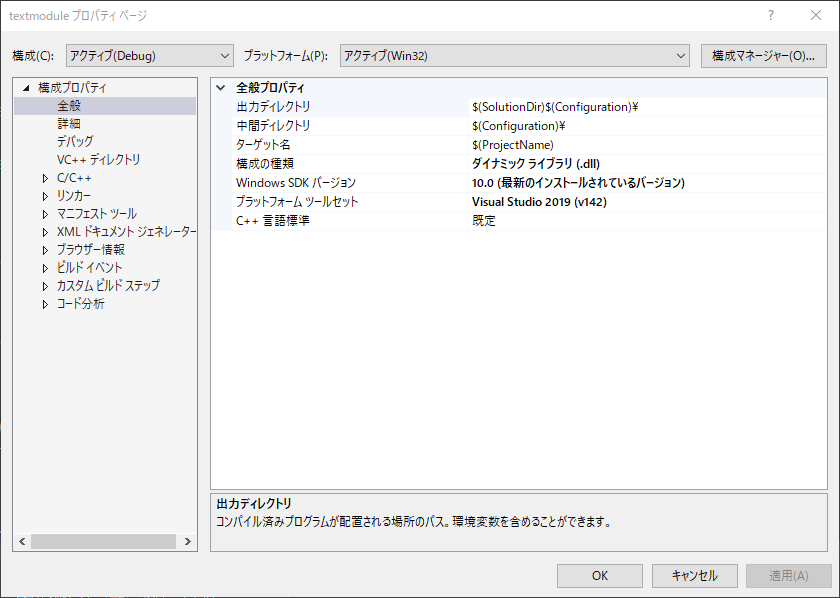Click the 構成マネージャー(O)... button
This screenshot has width=840, height=598.
763,56
